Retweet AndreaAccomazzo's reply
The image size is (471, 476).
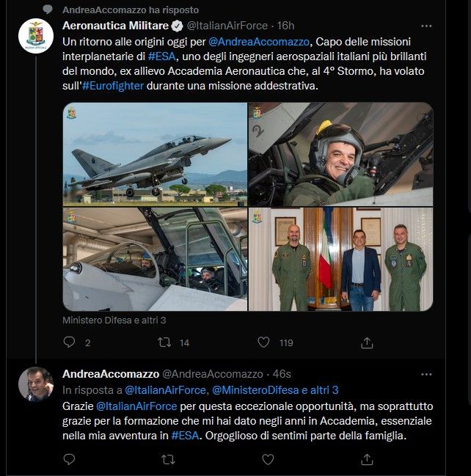pos(168,459)
